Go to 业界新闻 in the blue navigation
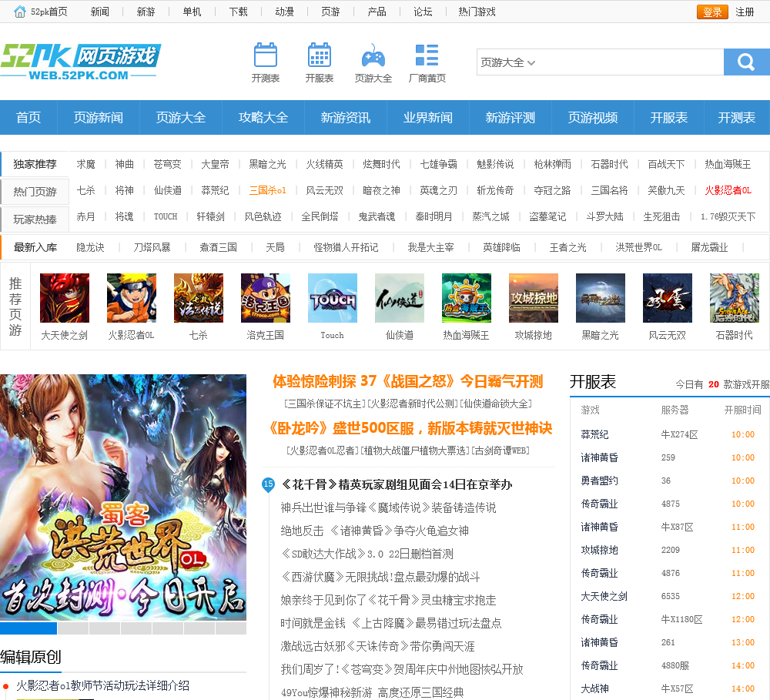770x700 pixels. tap(427, 117)
